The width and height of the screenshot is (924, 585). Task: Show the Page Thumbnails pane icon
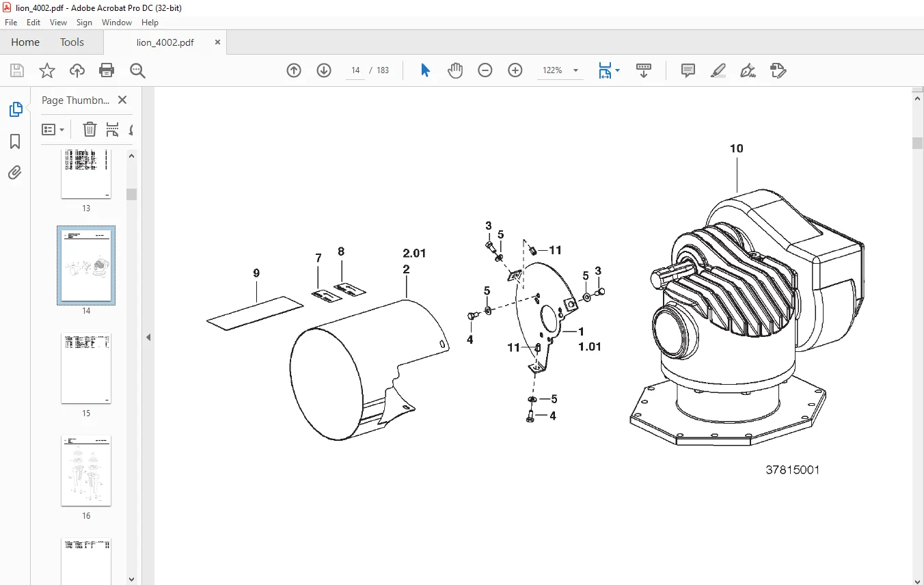pyautogui.click(x=15, y=109)
